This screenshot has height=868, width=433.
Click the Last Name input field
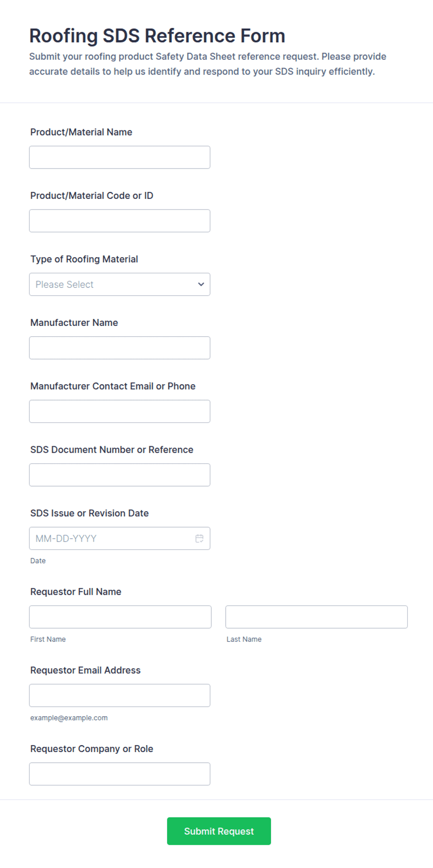(317, 617)
